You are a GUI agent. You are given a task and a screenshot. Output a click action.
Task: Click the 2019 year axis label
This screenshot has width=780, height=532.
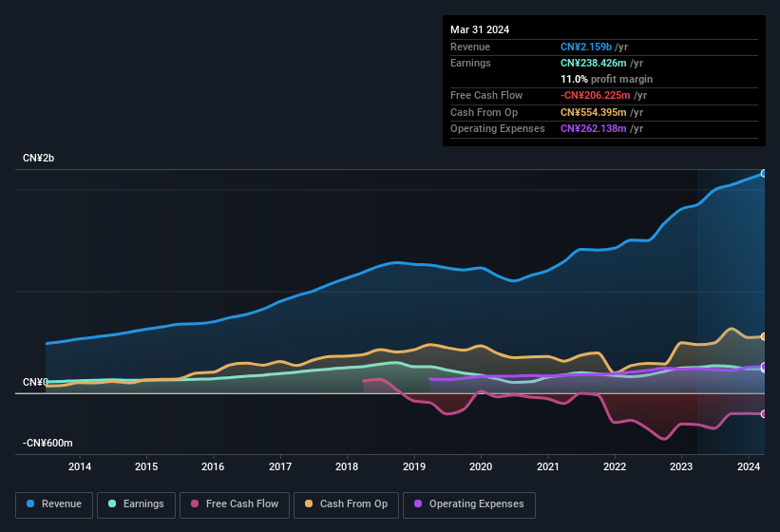[x=414, y=466]
